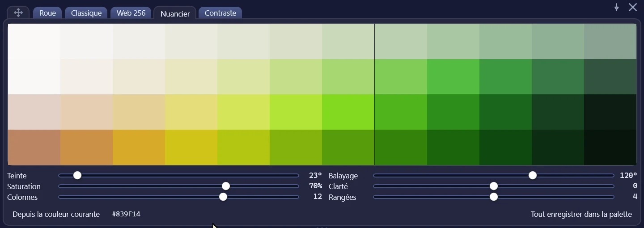Screen dimensions: 644x228
Task: Close the color picker panel
Action: point(633,7)
